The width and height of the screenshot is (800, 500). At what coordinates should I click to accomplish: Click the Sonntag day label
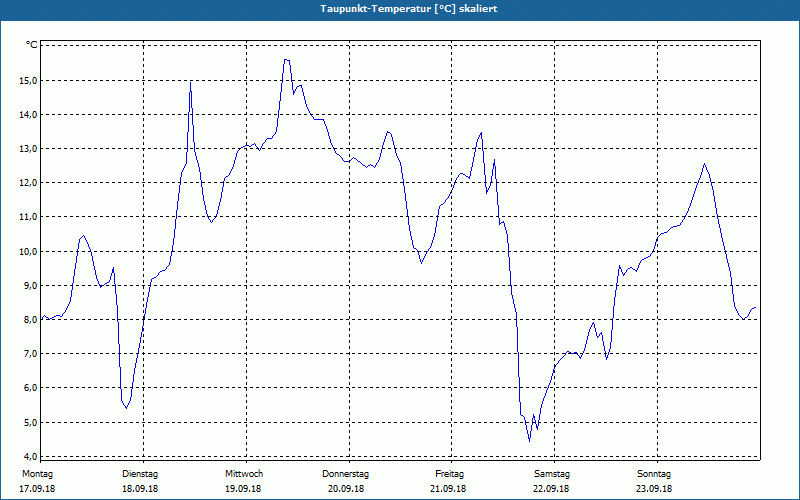coord(654,474)
